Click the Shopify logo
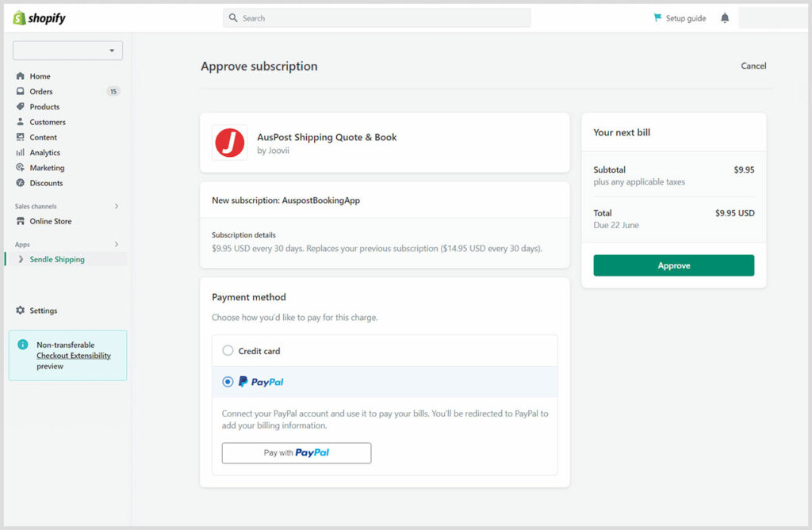The image size is (812, 530). [x=40, y=18]
